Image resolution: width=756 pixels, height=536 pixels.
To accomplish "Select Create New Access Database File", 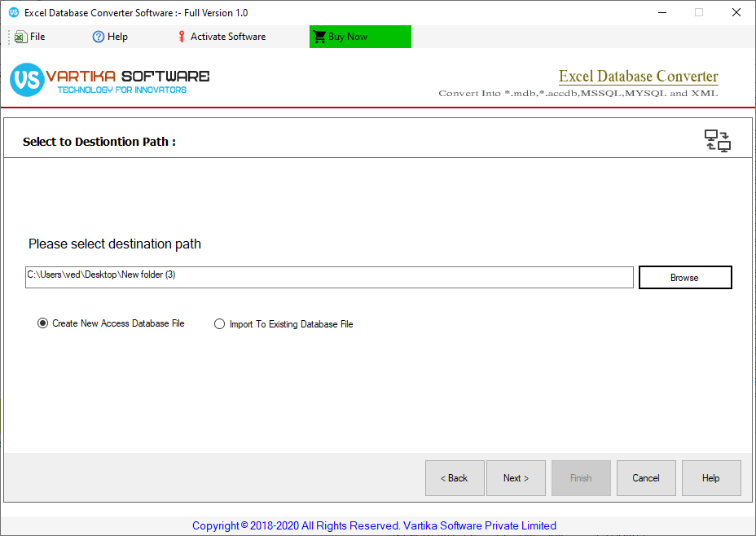I will [x=111, y=323].
